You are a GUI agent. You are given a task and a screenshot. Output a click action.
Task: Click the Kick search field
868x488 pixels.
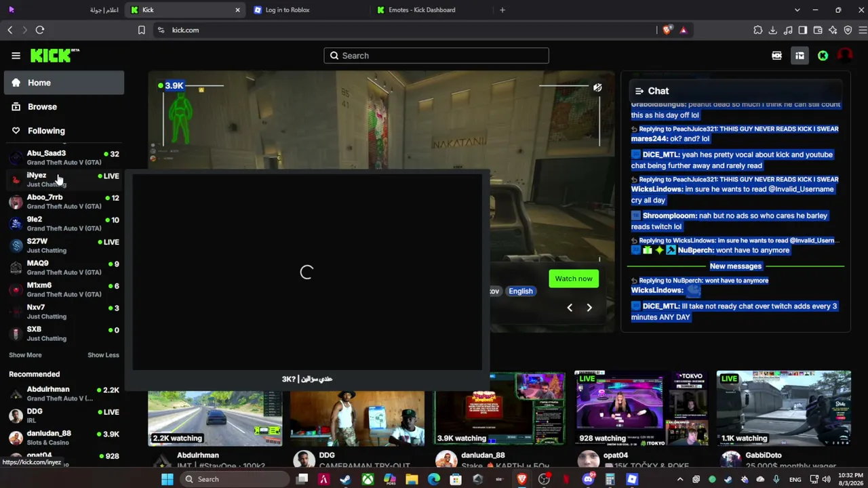436,56
